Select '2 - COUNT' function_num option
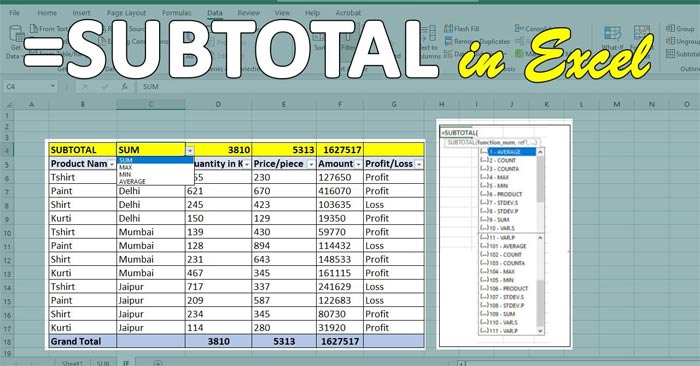 [x=508, y=161]
